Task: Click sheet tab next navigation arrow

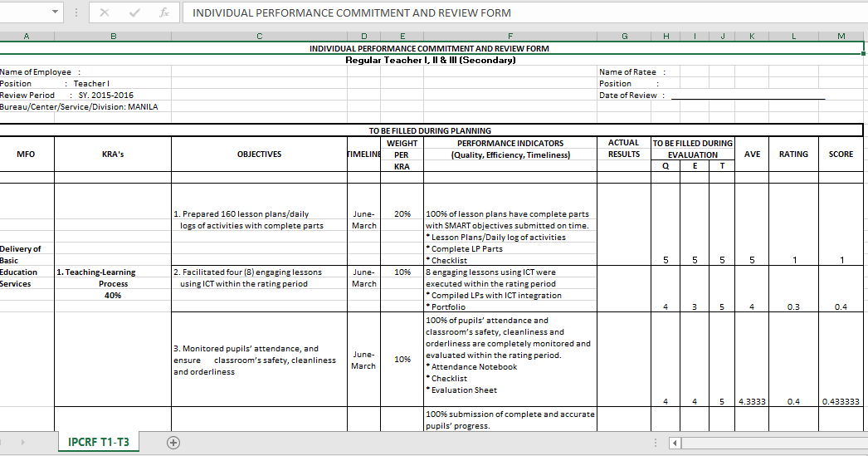Action: [22, 442]
